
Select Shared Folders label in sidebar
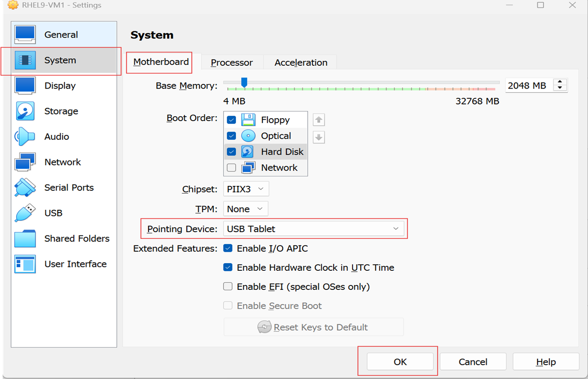[77, 238]
